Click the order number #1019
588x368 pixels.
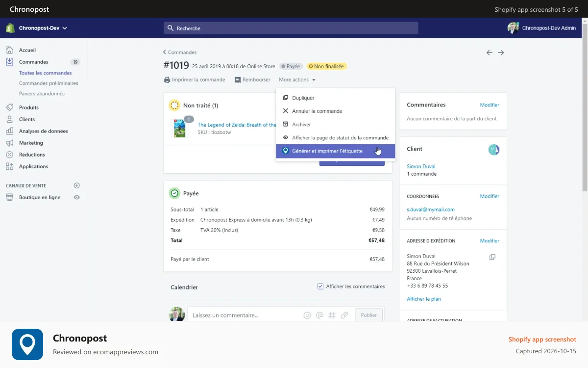[x=176, y=66]
